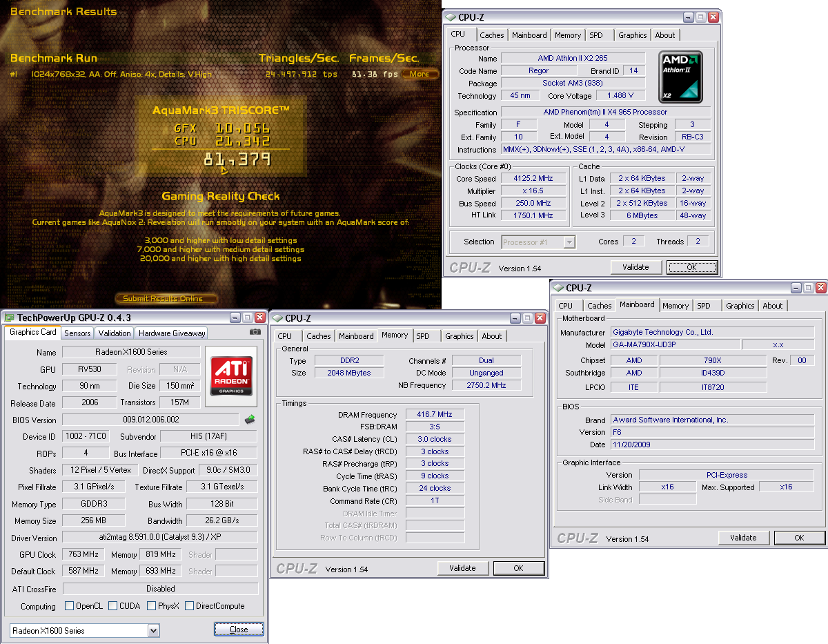The height and width of the screenshot is (644, 828).
Task: Open the Processor #1 selection dropdown
Action: (x=569, y=242)
